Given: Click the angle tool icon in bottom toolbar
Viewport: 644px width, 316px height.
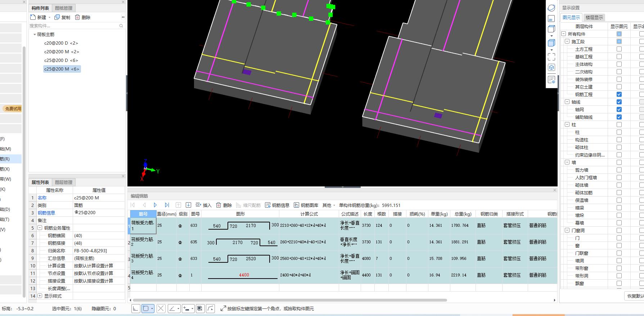Looking at the screenshot, I should click(172, 308).
